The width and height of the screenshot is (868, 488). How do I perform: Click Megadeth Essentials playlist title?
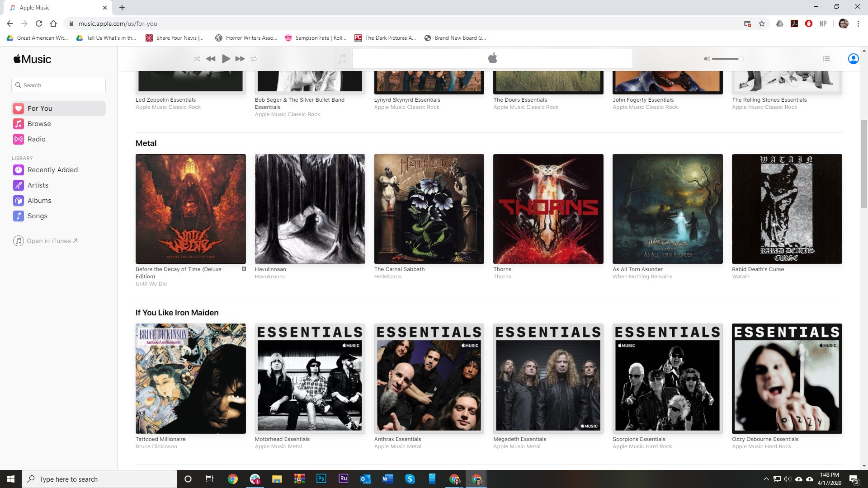click(519, 439)
